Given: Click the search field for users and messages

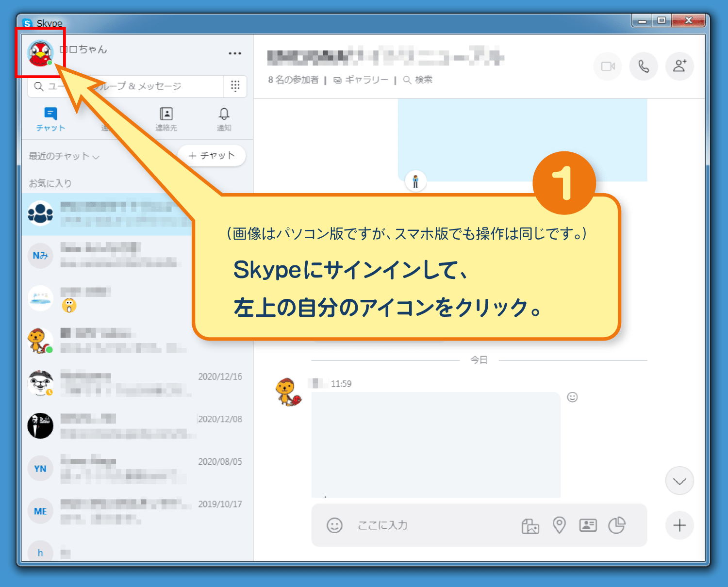Looking at the screenshot, I should point(126,86).
